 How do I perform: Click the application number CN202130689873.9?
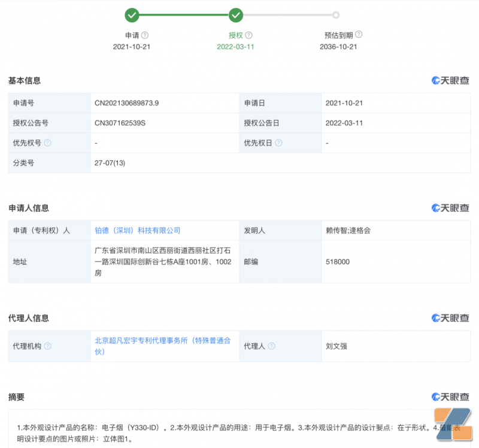click(126, 103)
